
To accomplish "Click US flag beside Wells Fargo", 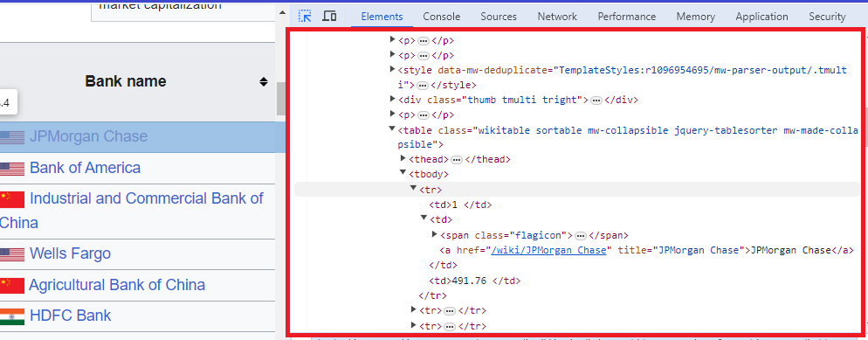I will click(12, 254).
